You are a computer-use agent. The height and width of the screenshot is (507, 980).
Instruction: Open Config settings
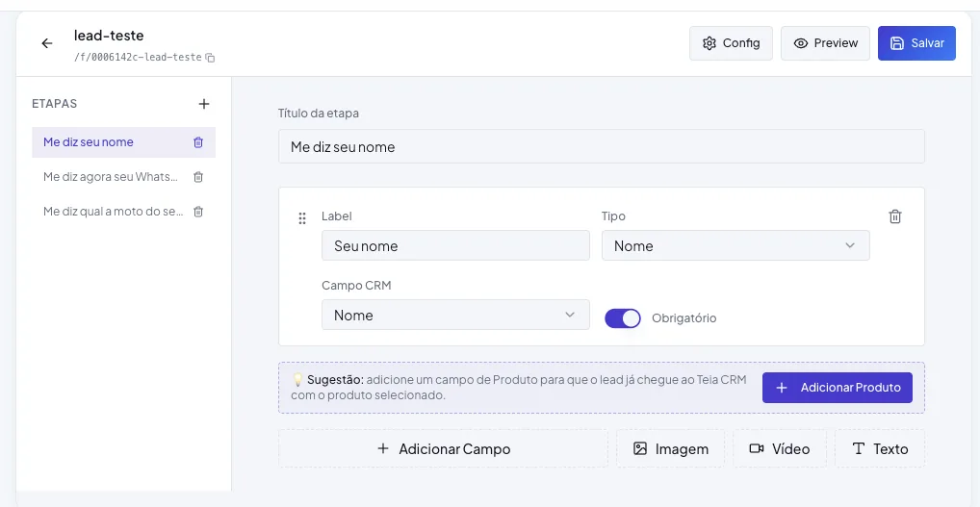731,43
